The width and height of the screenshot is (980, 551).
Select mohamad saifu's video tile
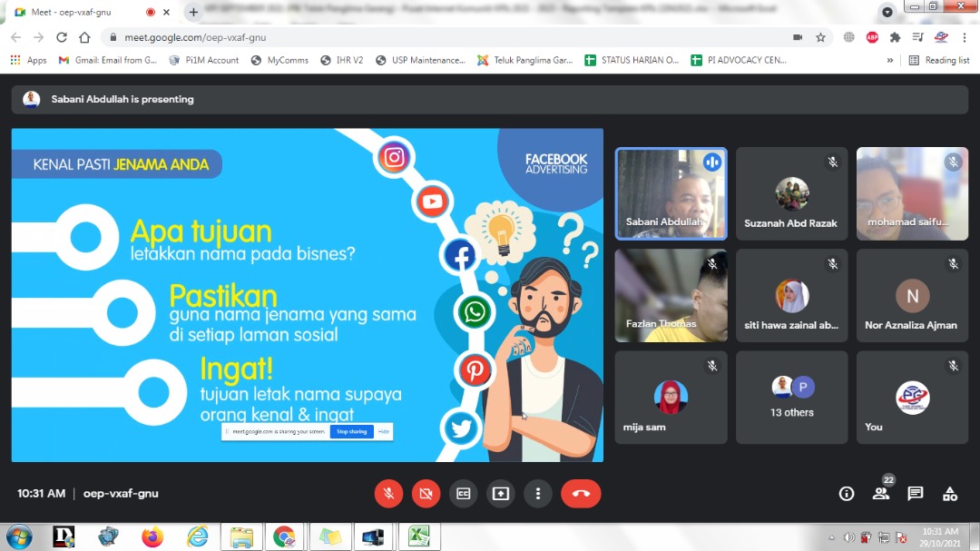[x=913, y=194]
